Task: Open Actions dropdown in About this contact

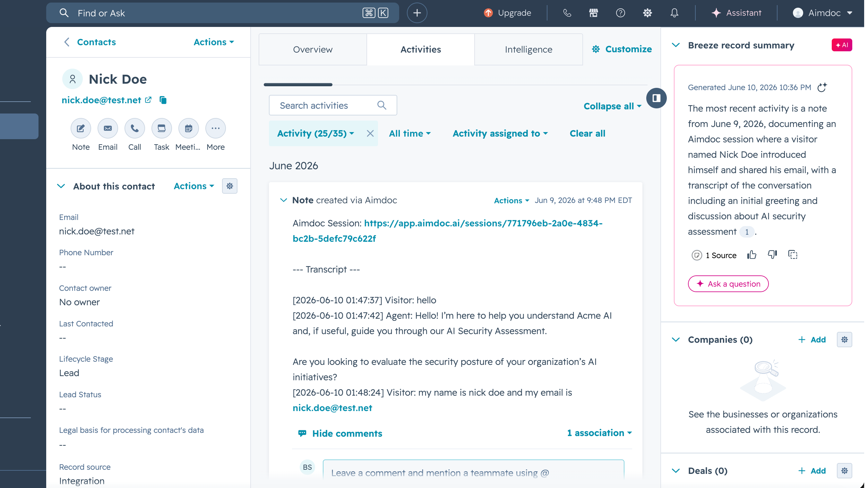Action: tap(194, 186)
